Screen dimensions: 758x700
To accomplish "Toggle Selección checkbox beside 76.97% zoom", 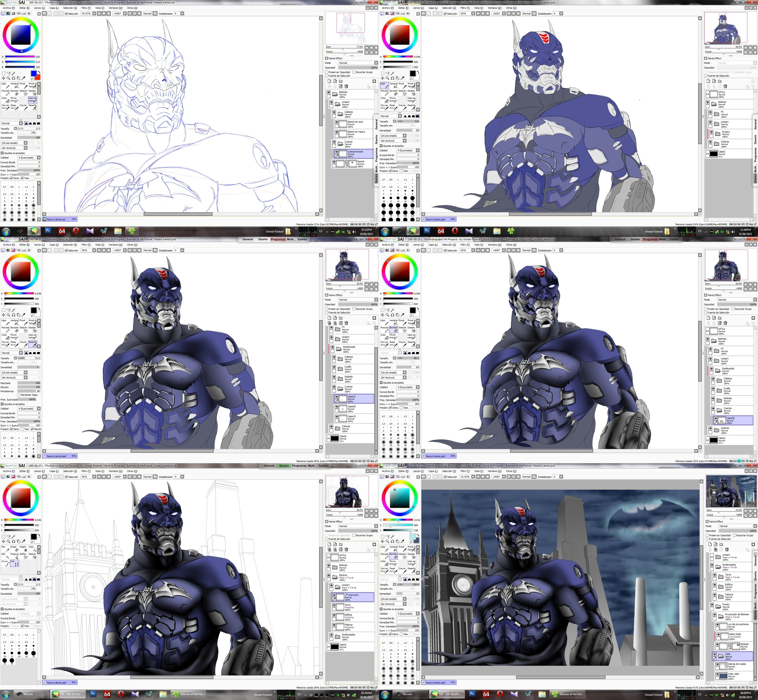I will [x=66, y=14].
